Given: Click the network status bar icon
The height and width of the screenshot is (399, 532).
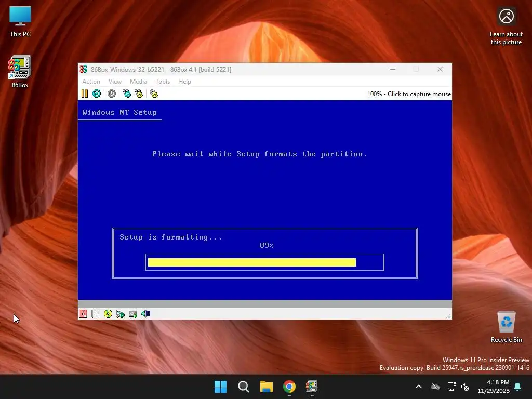Looking at the screenshot, I should [121, 314].
